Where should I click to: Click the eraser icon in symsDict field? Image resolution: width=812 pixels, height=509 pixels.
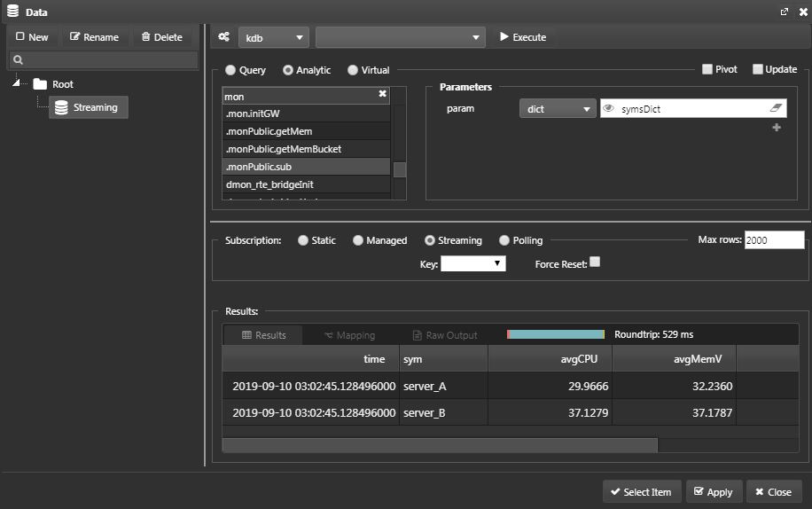coord(776,107)
